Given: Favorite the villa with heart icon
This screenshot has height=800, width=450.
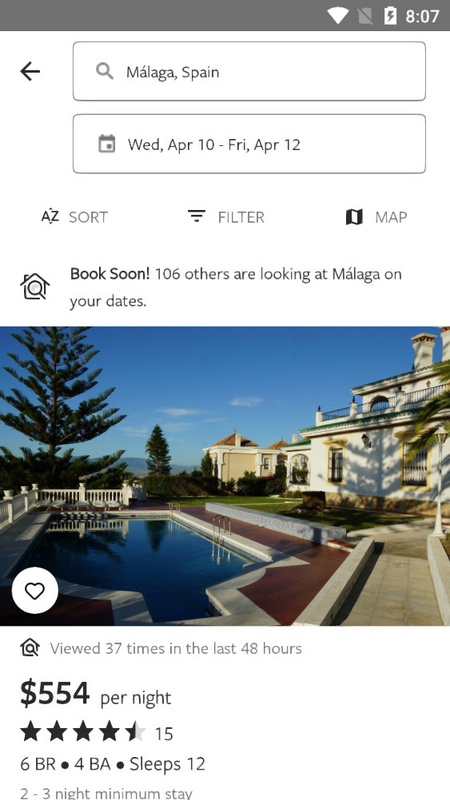Looking at the screenshot, I should (x=35, y=590).
